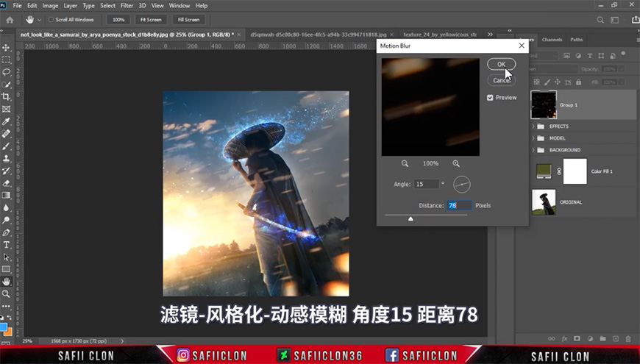Click the Distance slider handle
The width and height of the screenshot is (640, 364).
coord(410,218)
